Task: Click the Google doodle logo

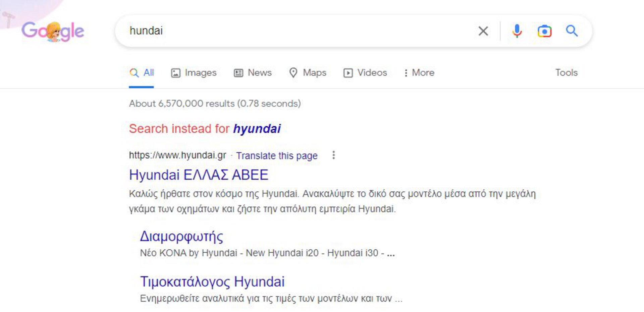Action: click(53, 31)
